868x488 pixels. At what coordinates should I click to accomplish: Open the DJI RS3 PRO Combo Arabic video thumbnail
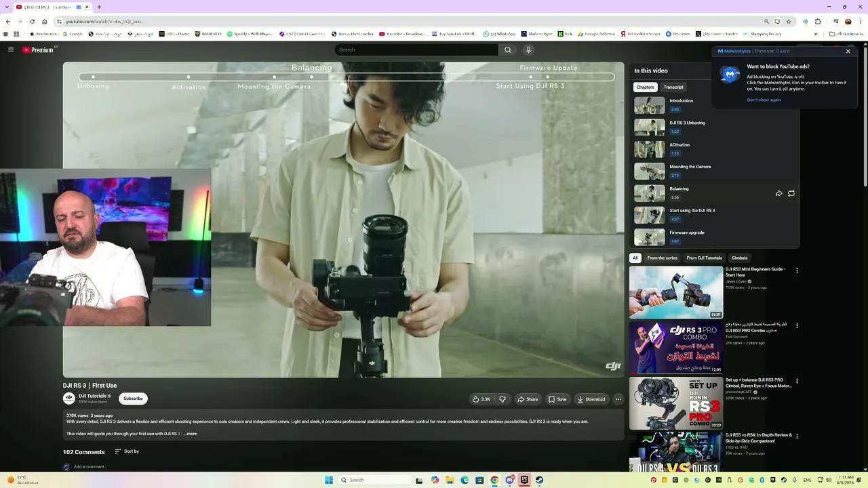click(676, 348)
